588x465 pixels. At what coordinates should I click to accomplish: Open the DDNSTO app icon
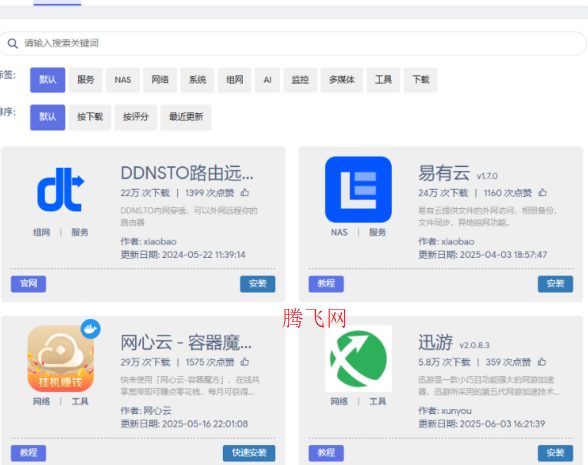tap(61, 190)
